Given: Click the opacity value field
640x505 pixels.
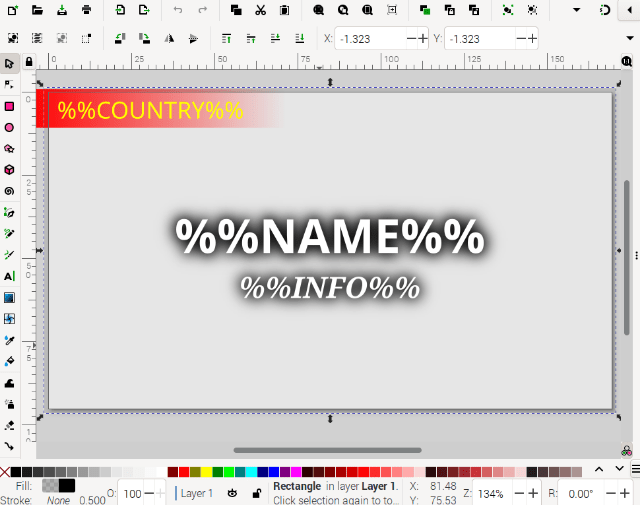Looking at the screenshot, I should coord(132,494).
